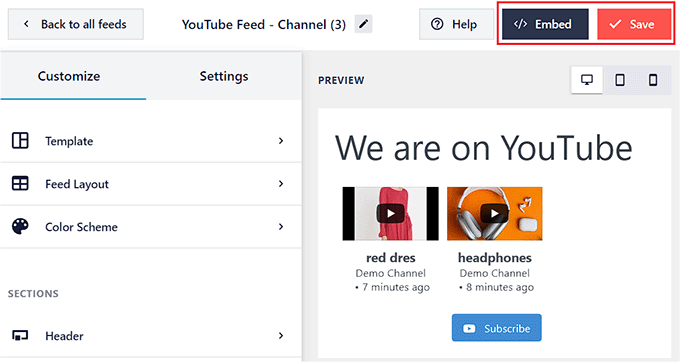Open the Help button
Image resolution: width=680 pixels, height=362 pixels.
tap(456, 24)
